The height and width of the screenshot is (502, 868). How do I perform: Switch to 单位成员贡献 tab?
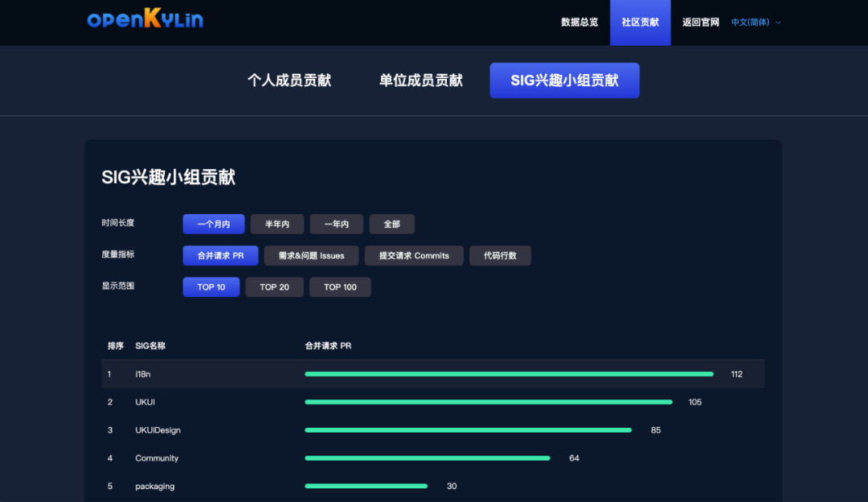(421, 80)
